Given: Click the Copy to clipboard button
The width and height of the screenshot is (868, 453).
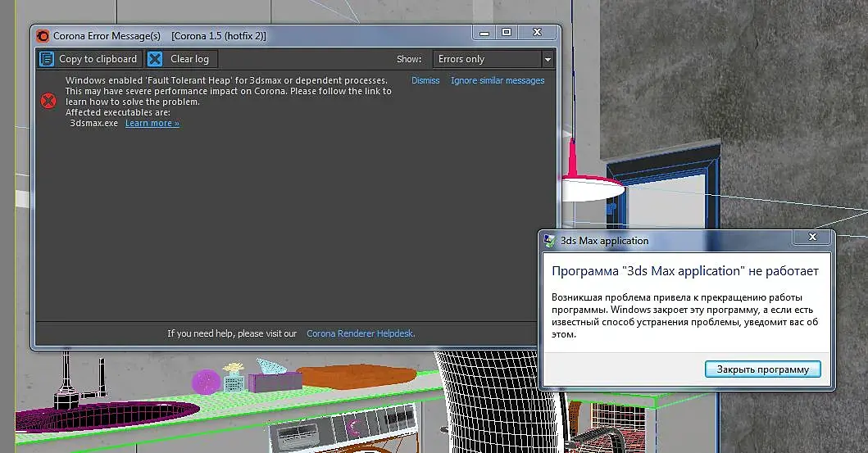Looking at the screenshot, I should pyautogui.click(x=89, y=59).
